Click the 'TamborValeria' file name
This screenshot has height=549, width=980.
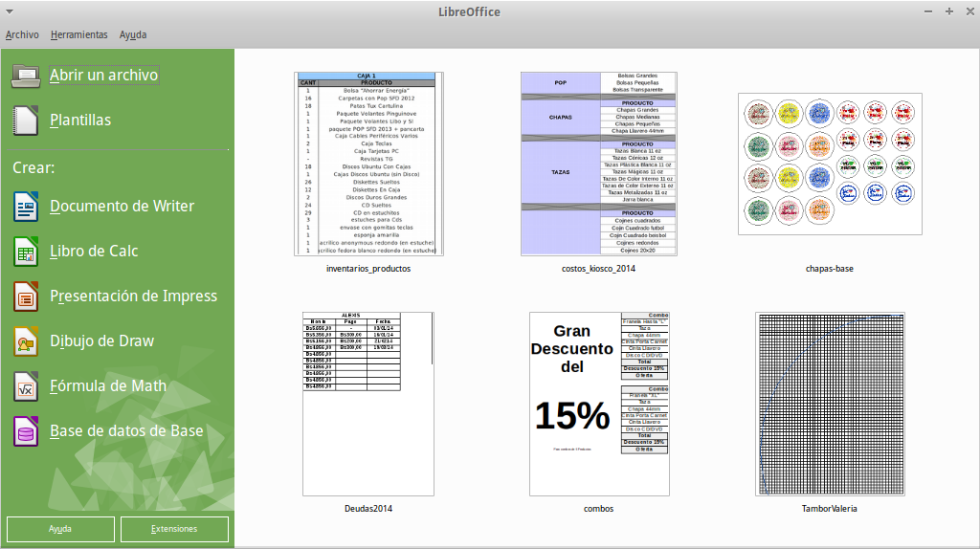pyautogui.click(x=830, y=509)
